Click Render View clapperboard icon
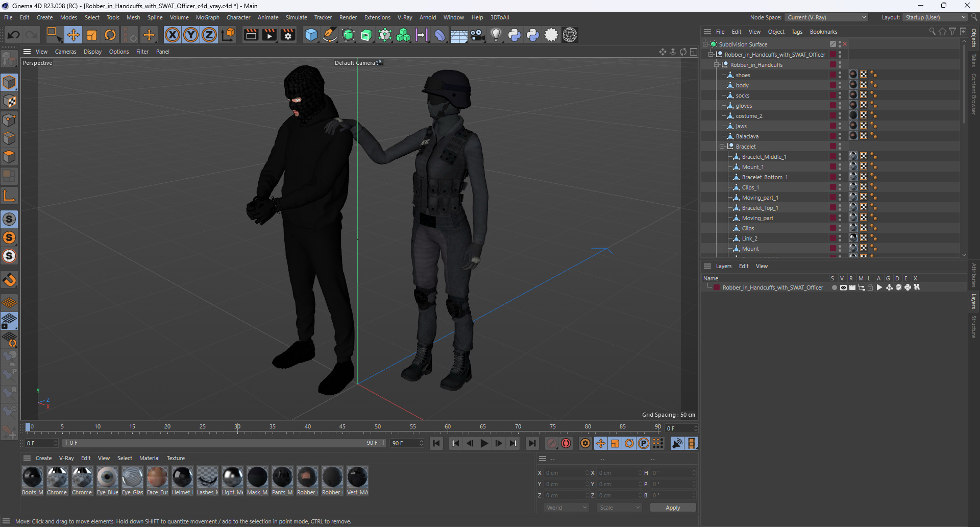The height and width of the screenshot is (527, 980). click(x=251, y=35)
